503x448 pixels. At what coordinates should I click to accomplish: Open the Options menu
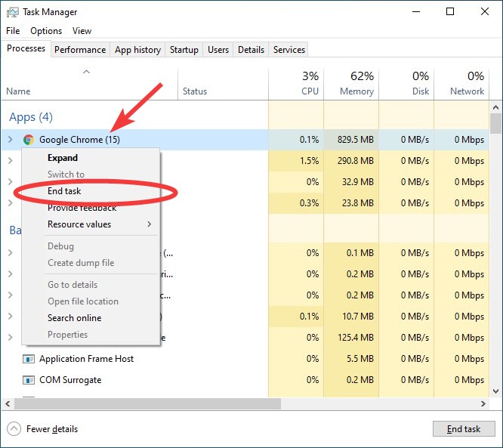(x=46, y=31)
